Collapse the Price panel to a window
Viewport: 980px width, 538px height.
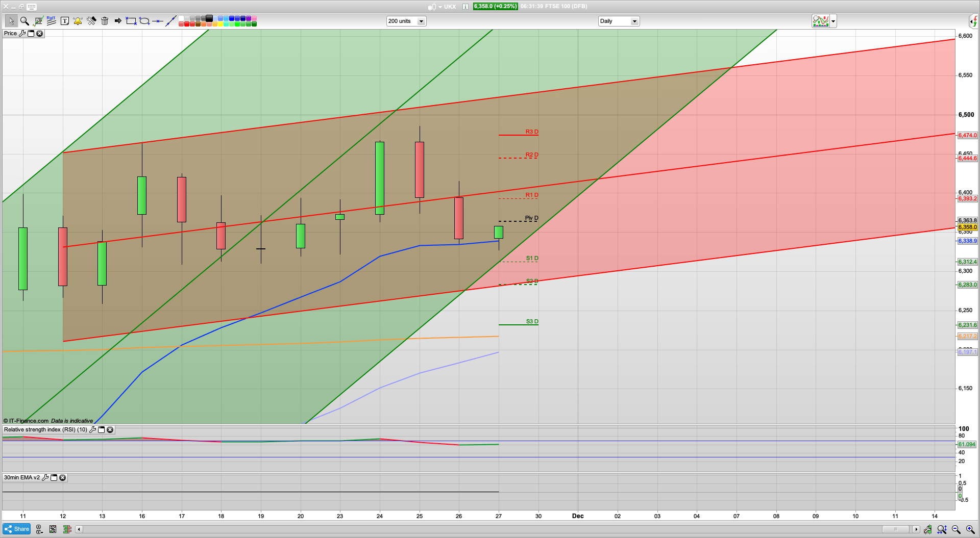[31, 33]
